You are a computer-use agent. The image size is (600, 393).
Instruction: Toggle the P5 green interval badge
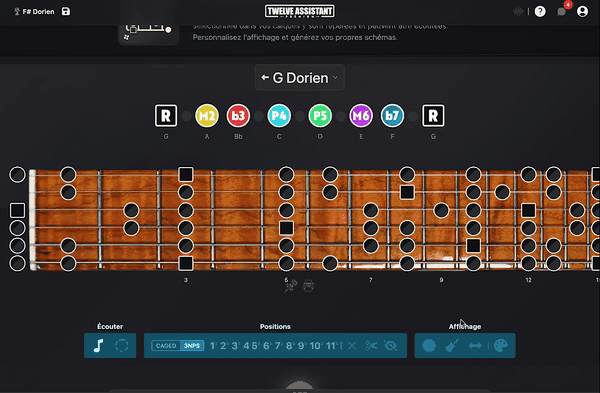coord(320,115)
